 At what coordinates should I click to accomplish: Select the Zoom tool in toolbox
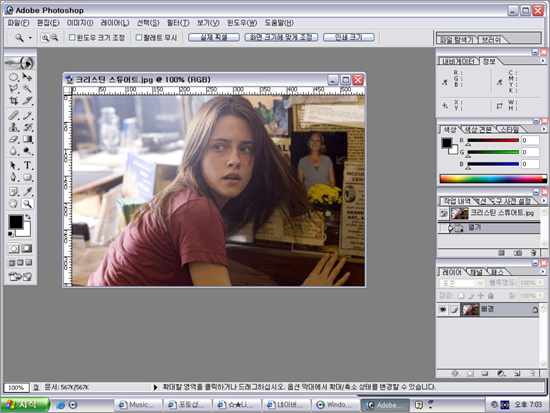pyautogui.click(x=27, y=204)
